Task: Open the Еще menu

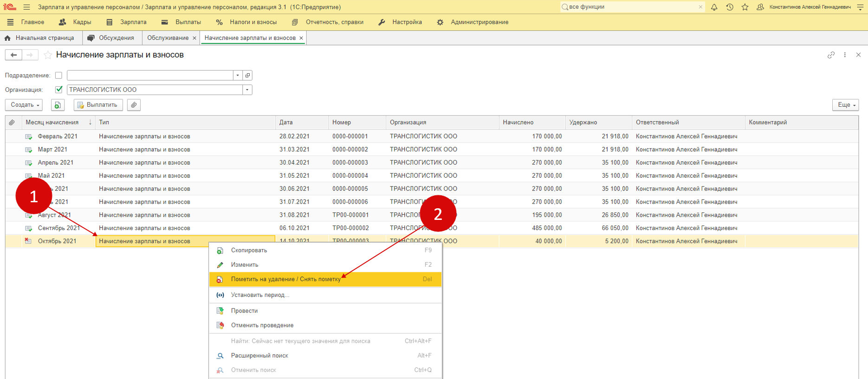Action: [x=845, y=105]
